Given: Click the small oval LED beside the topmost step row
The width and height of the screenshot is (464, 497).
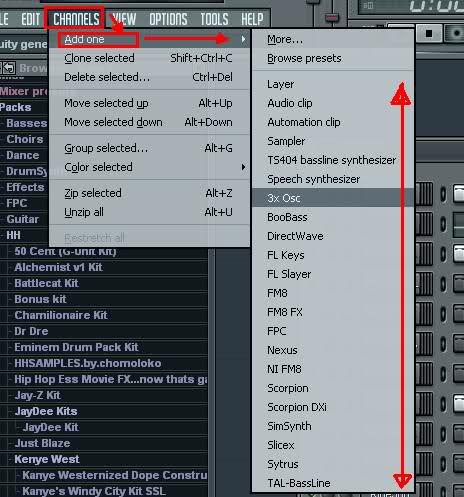Looking at the screenshot, I should point(443,194).
